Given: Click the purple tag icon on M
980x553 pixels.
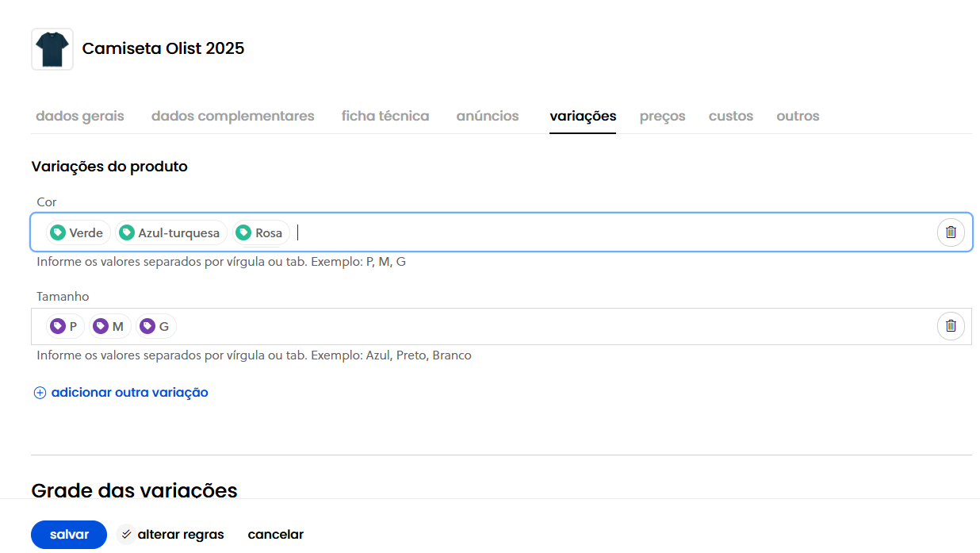Looking at the screenshot, I should [101, 326].
